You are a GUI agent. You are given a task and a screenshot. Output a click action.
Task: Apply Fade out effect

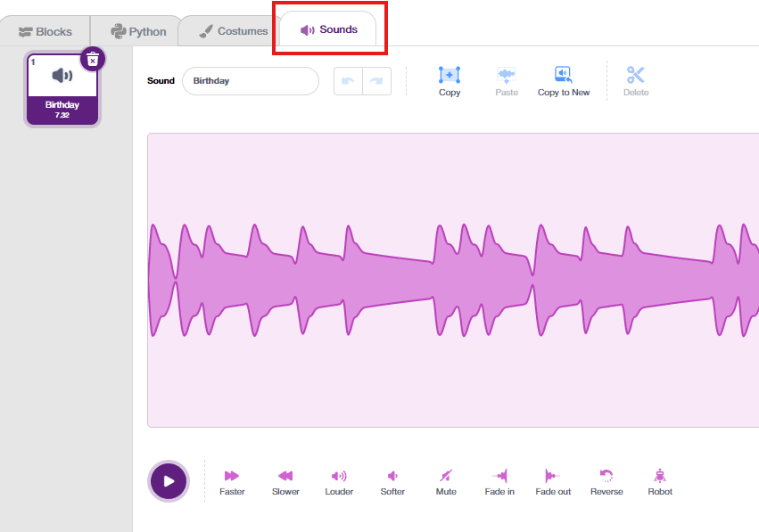(x=553, y=481)
